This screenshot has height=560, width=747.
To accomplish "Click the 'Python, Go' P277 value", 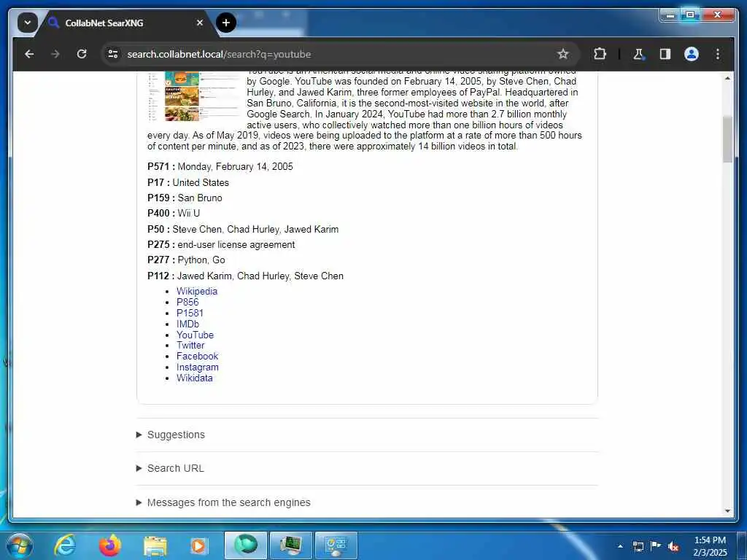I will point(201,260).
